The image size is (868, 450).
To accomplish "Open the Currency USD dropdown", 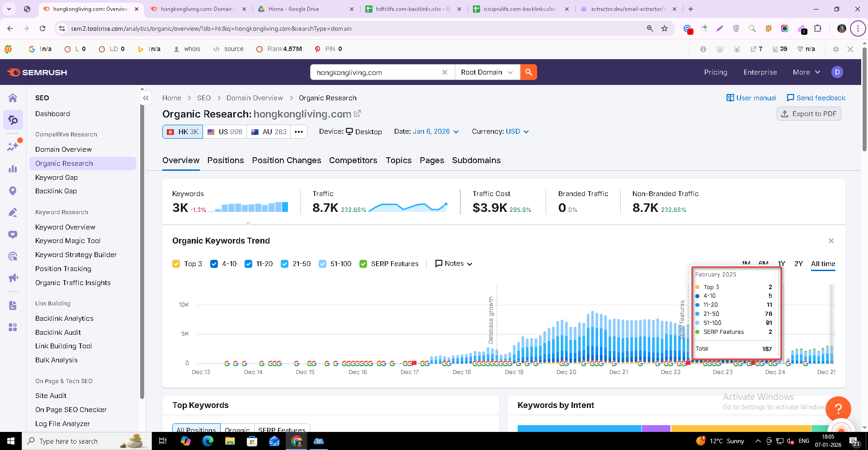I will pos(517,131).
